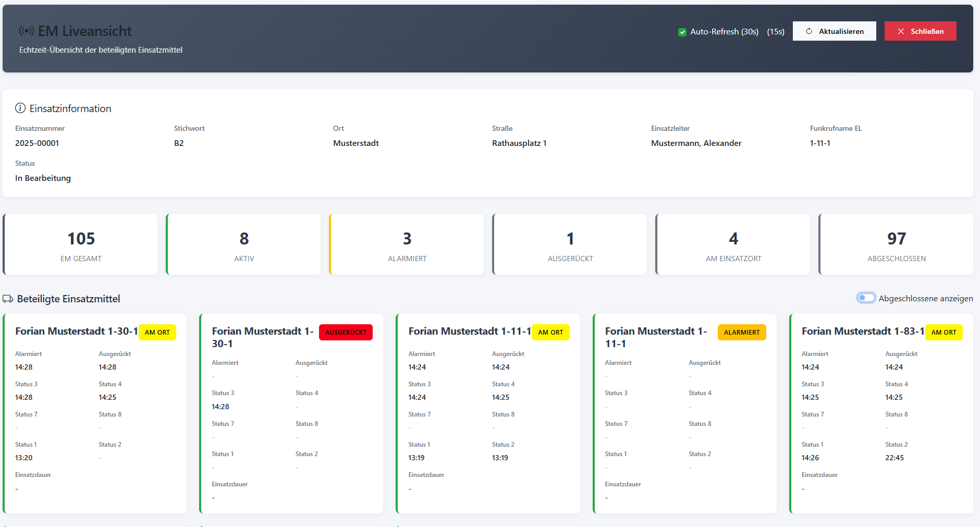Click the info icon next to Einsatzinformation
Screen dimensions: 980x527
tap(20, 108)
